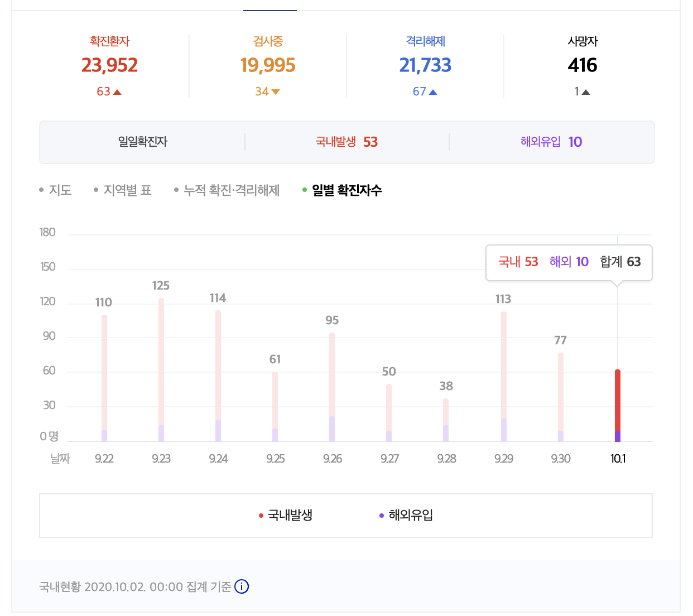Click the blue up arrow next to 67
Image resolution: width=693 pixels, height=616 pixels.
[433, 92]
